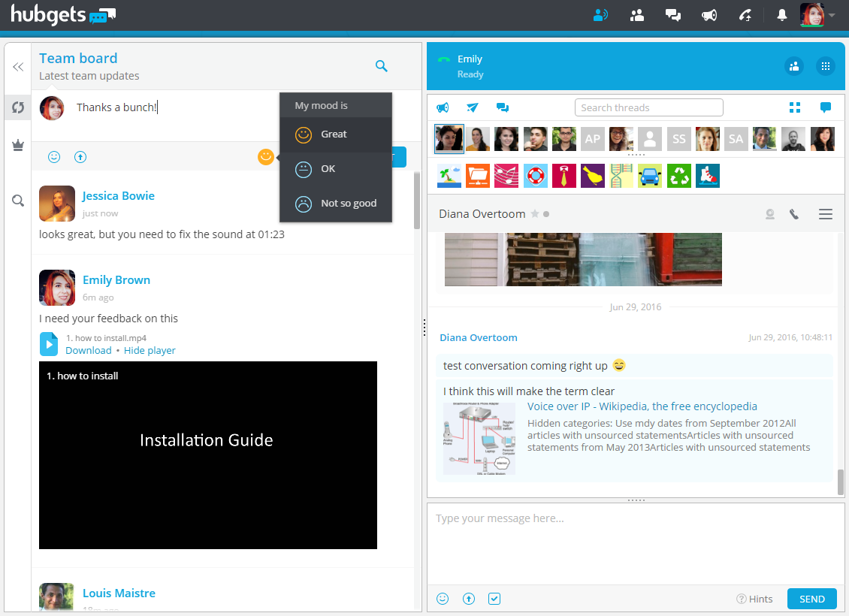Toggle the star favorite for Diana Overtoom
This screenshot has height=616, width=849.
click(535, 214)
